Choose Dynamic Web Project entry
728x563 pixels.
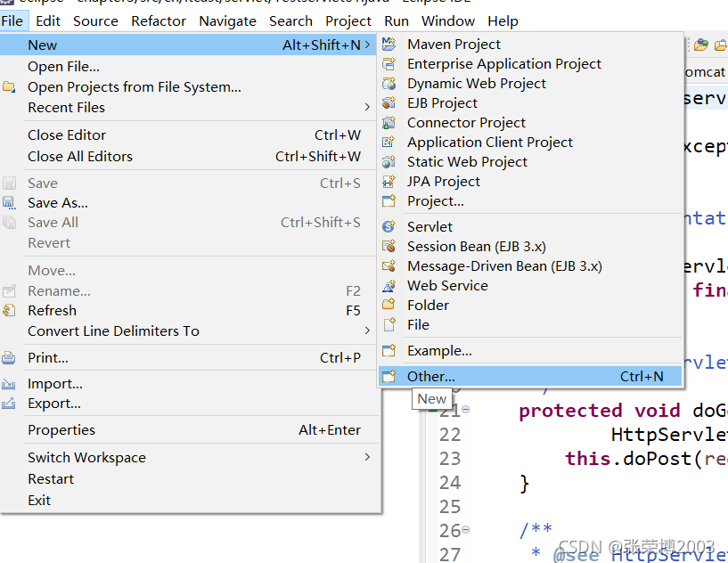[530, 84]
